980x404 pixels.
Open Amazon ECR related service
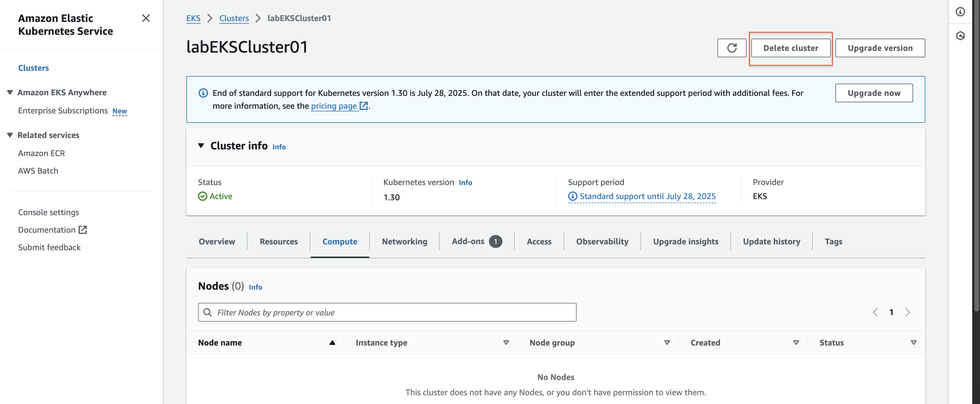pyautogui.click(x=41, y=153)
